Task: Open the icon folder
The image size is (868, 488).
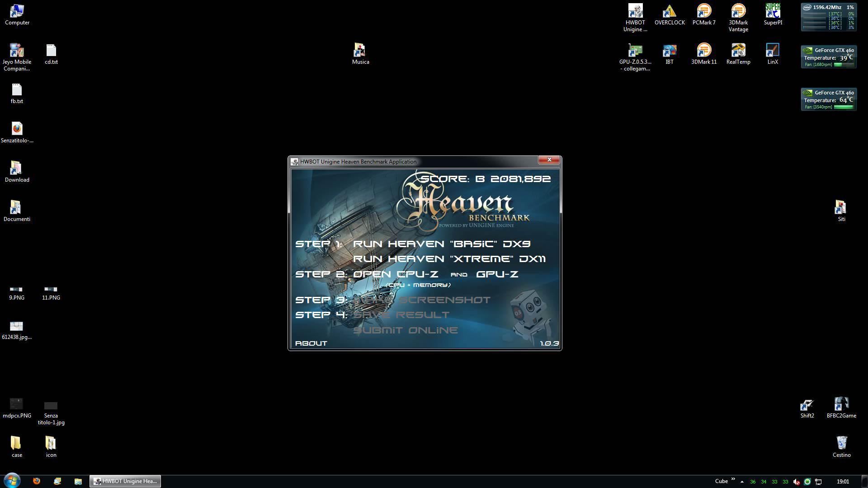Action: click(x=51, y=446)
